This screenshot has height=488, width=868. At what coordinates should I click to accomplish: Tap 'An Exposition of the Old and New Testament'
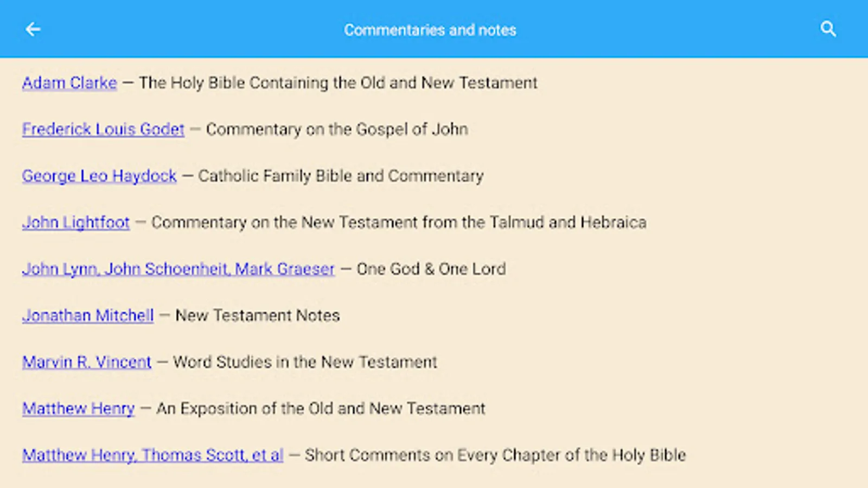(x=321, y=409)
